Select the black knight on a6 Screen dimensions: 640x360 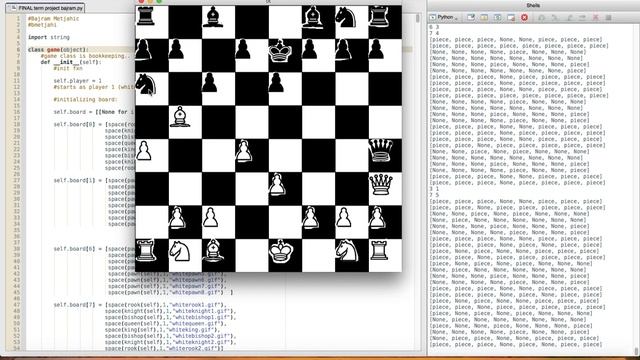[146, 84]
